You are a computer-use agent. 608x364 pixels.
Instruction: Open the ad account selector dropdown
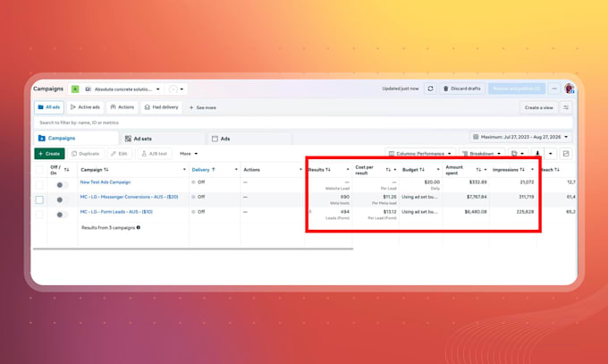coord(122,89)
